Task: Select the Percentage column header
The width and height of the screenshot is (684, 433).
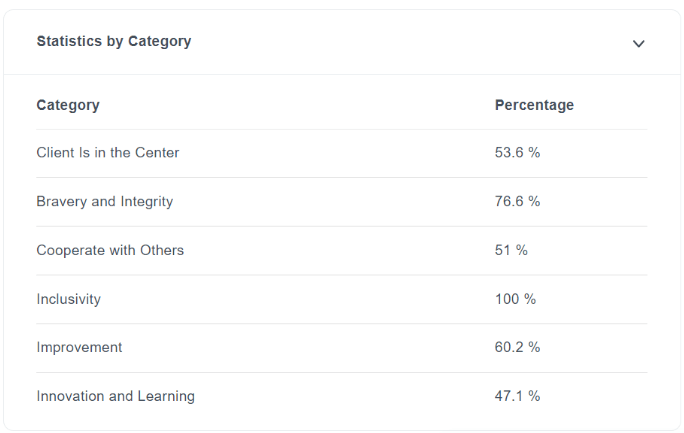Action: click(x=534, y=105)
